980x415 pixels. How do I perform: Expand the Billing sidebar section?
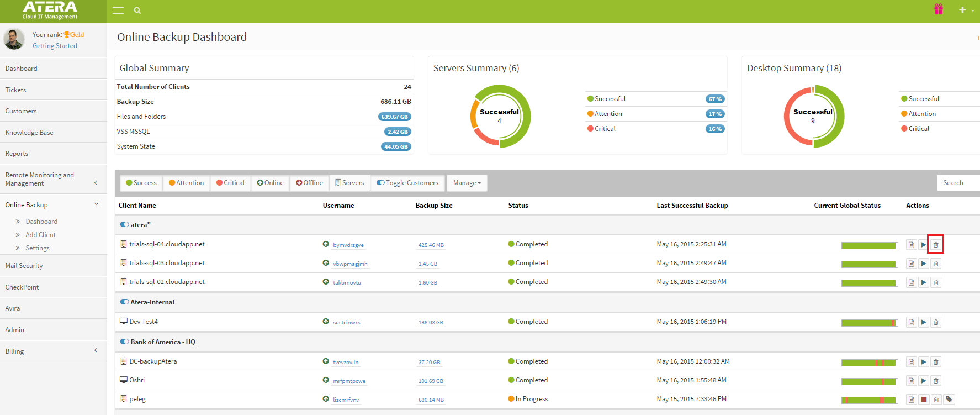pyautogui.click(x=53, y=351)
